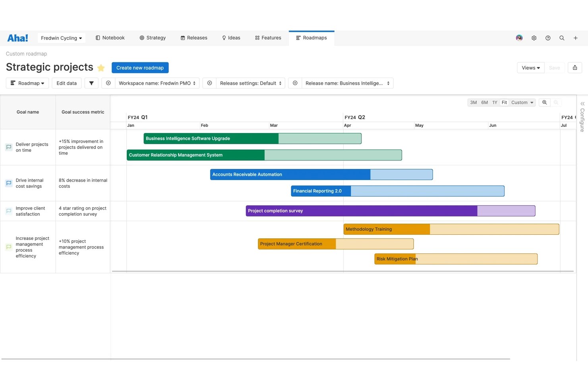The image size is (588, 392).
Task: Click the Drive internal cost savings goal
Action: pyautogui.click(x=29, y=183)
